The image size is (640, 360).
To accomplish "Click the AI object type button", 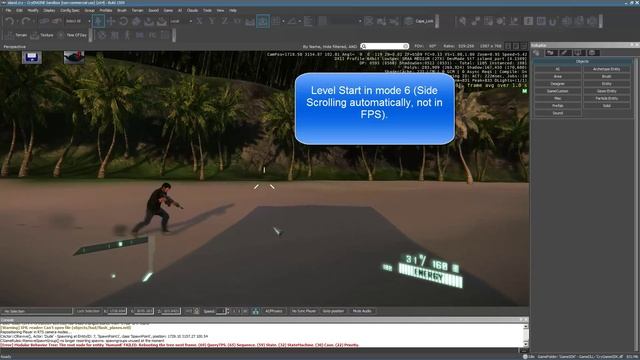I will 558,69.
